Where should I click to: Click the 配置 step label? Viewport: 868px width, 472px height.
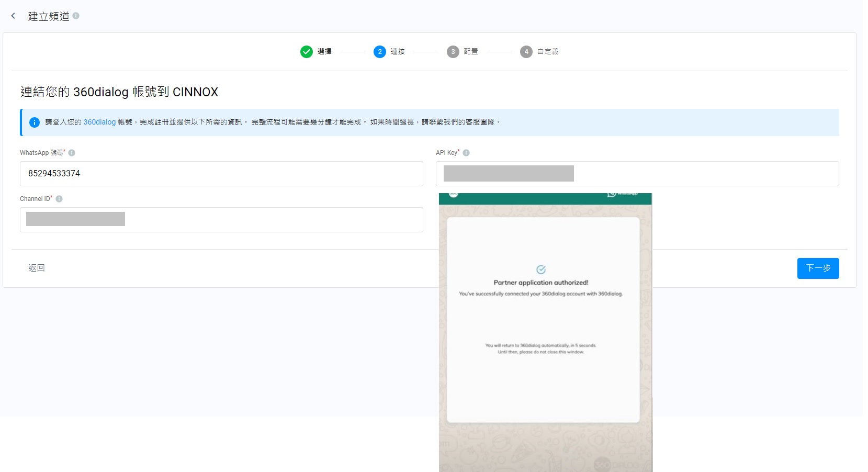click(x=471, y=51)
